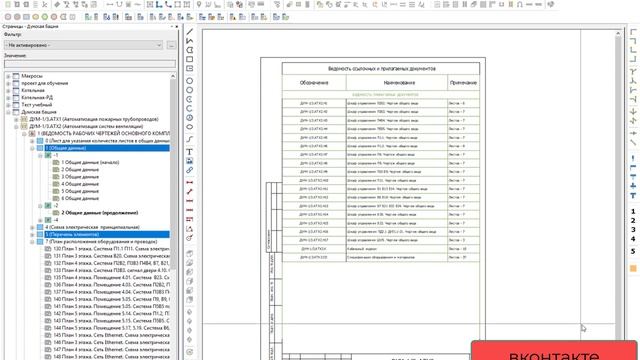Click the Insert image file tool
This screenshot has height=360, width=640.
point(190,161)
